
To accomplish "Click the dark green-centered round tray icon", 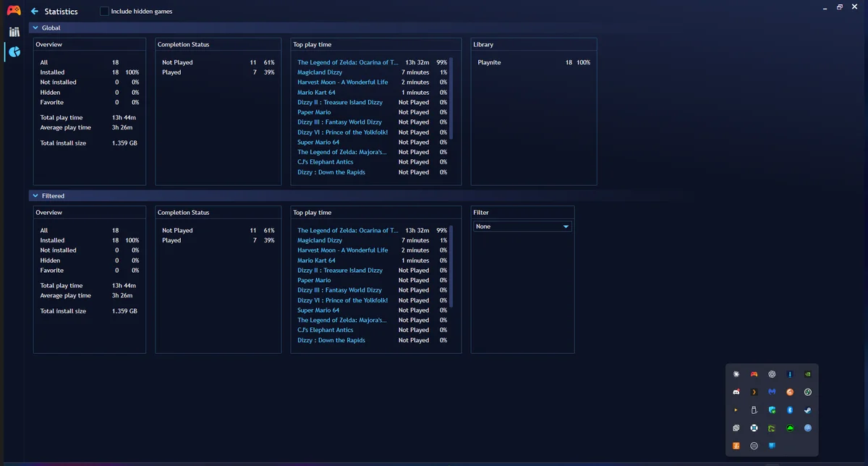I will (x=808, y=392).
